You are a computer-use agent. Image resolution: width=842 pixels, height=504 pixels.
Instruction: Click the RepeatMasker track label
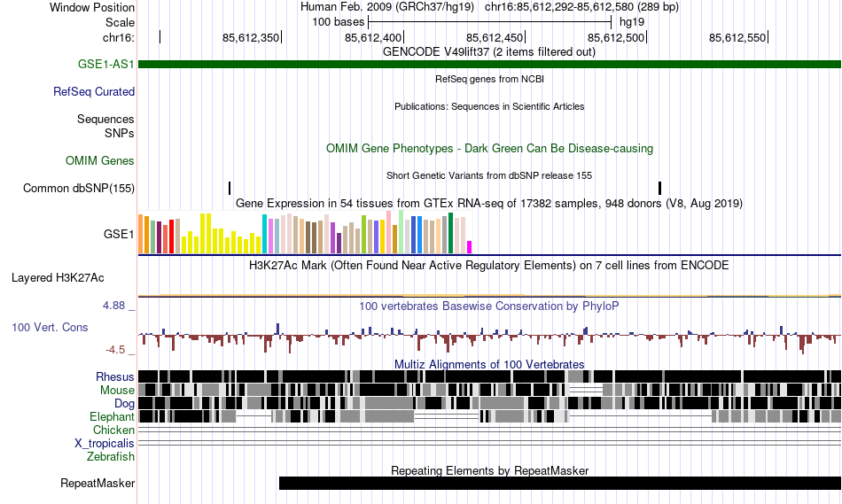coord(97,483)
